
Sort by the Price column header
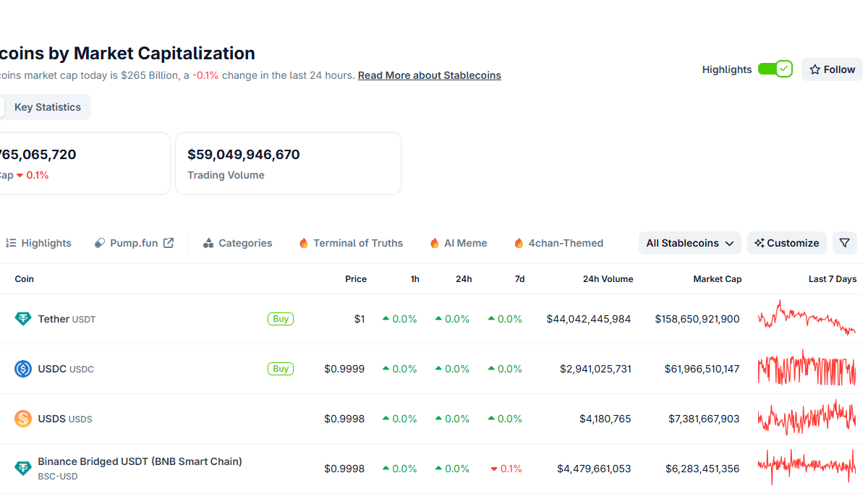(x=356, y=279)
